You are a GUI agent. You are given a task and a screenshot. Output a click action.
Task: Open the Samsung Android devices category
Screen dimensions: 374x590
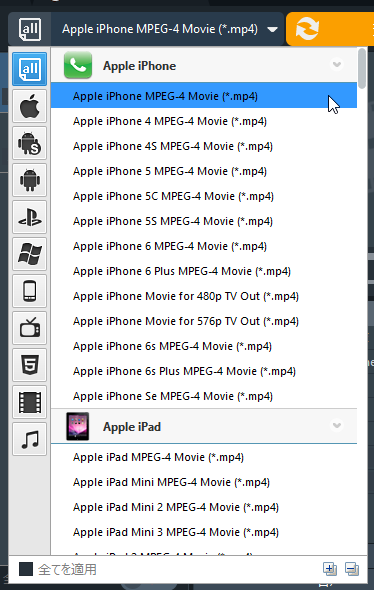(29, 143)
